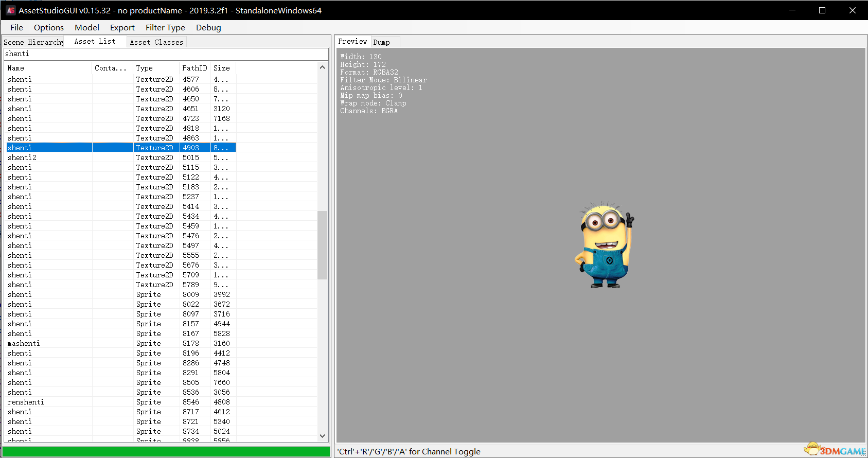Select the Texture2D row with PathID 5122
This screenshot has height=458, width=868.
(x=121, y=177)
